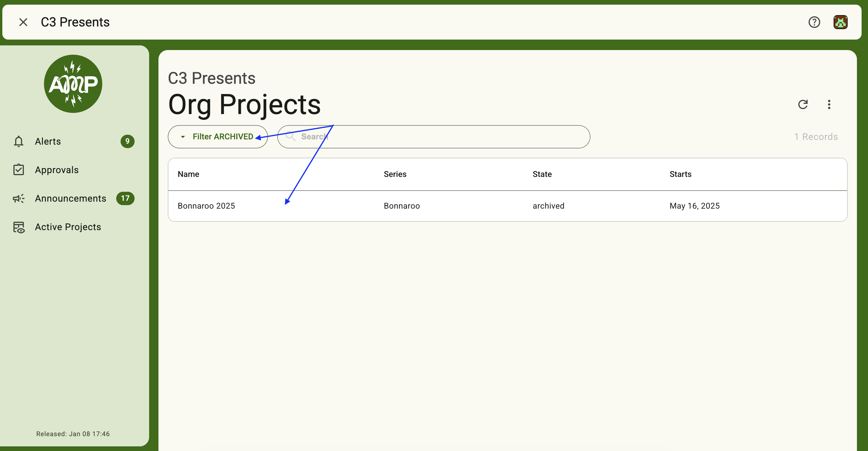This screenshot has height=451, width=868.
Task: Click the Bonnaroo series cell
Action: point(402,206)
